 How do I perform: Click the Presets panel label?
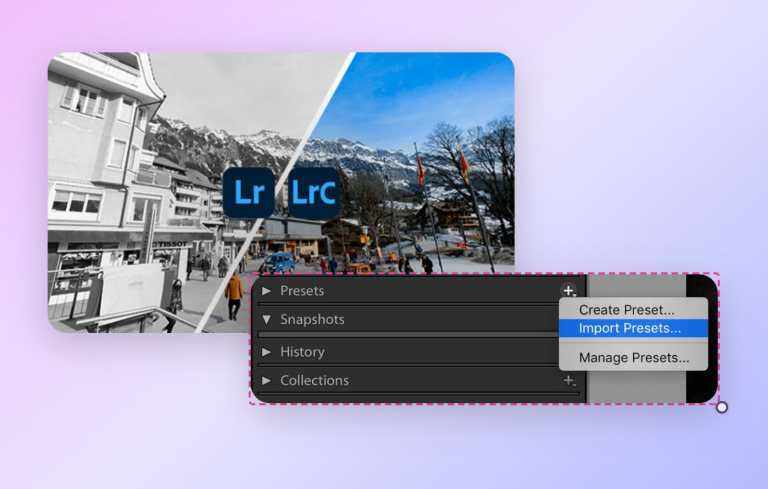tap(302, 291)
